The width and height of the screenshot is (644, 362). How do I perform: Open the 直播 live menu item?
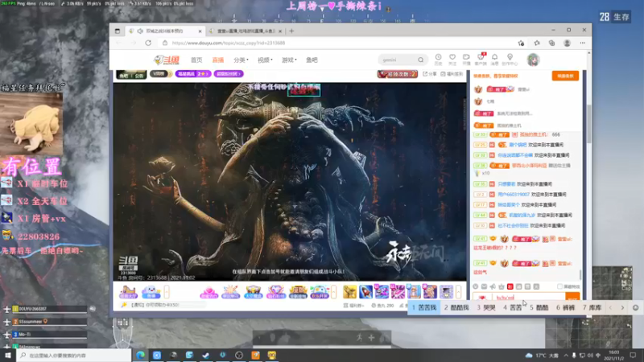tap(218, 60)
